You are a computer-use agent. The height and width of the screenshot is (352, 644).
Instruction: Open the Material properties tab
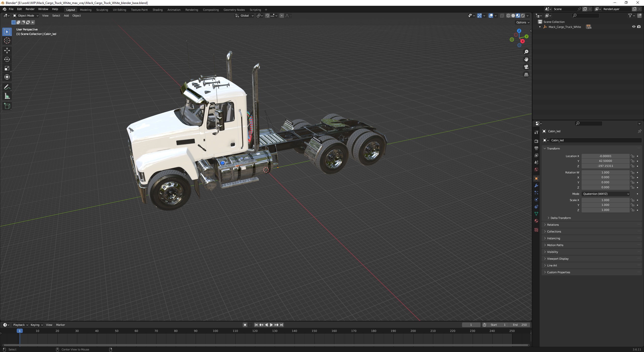(x=536, y=221)
